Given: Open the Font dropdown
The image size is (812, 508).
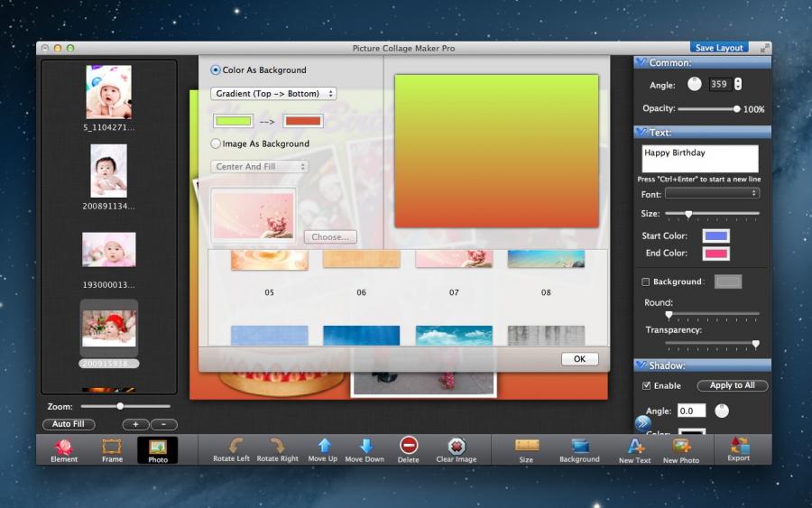Looking at the screenshot, I should pos(713,193).
